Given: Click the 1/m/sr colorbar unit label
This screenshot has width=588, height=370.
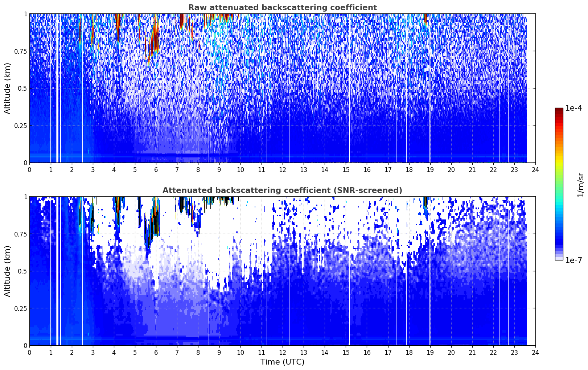Looking at the screenshot, I should 580,184.
